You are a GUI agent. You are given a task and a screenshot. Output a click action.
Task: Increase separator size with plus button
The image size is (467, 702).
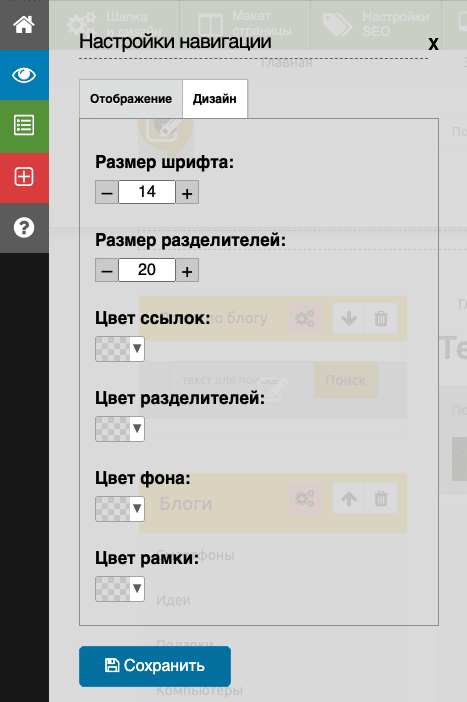pos(187,270)
